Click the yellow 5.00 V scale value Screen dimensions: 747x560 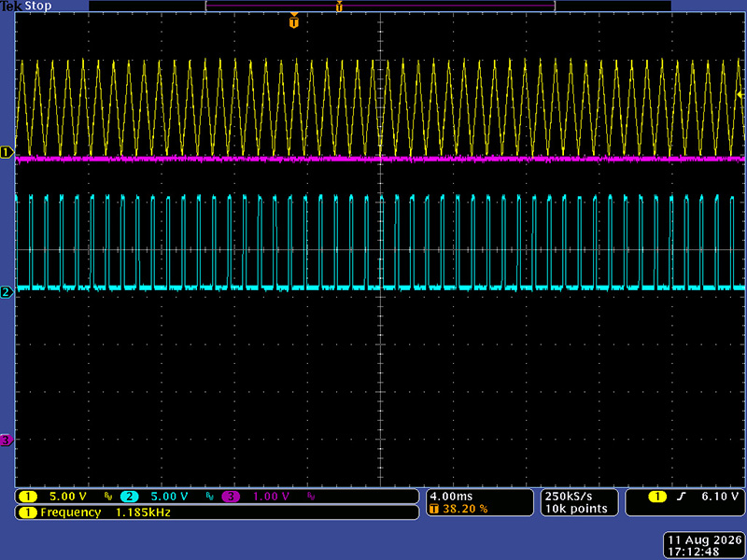point(68,497)
